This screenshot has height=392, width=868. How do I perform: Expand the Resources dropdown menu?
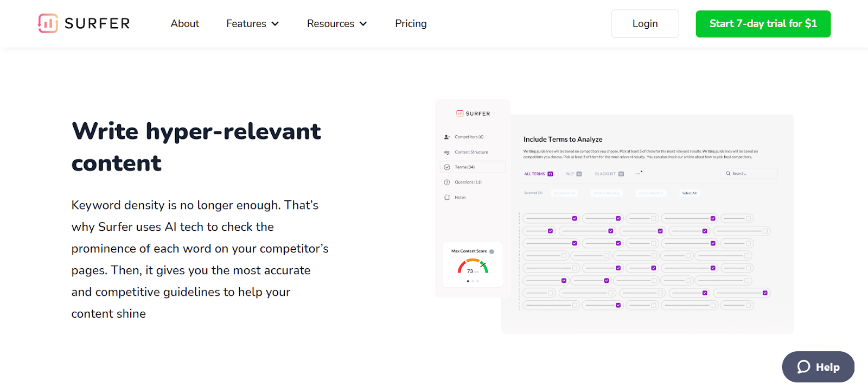(x=337, y=24)
